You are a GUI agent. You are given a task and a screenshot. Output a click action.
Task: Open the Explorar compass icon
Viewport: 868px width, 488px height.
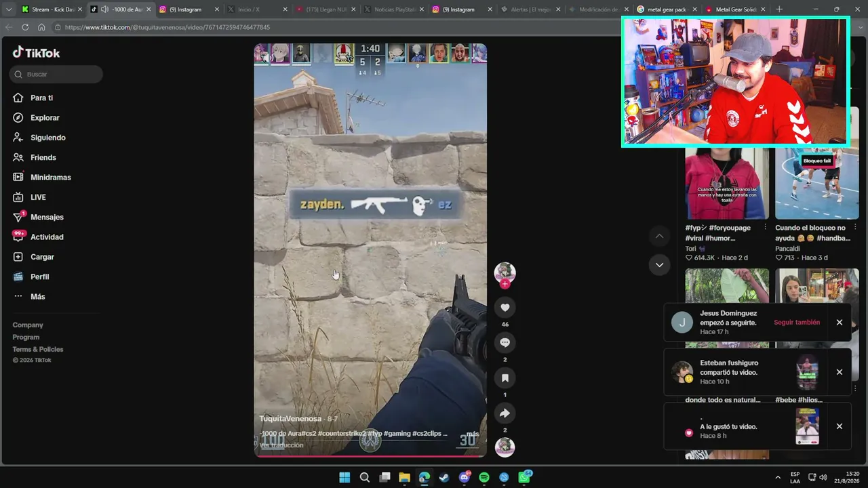tap(18, 118)
